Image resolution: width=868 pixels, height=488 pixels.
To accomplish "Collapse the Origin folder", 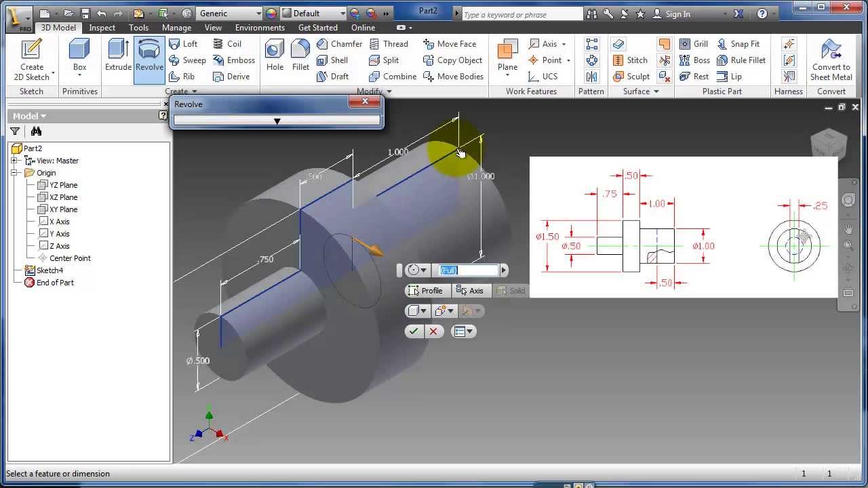I will pos(14,173).
